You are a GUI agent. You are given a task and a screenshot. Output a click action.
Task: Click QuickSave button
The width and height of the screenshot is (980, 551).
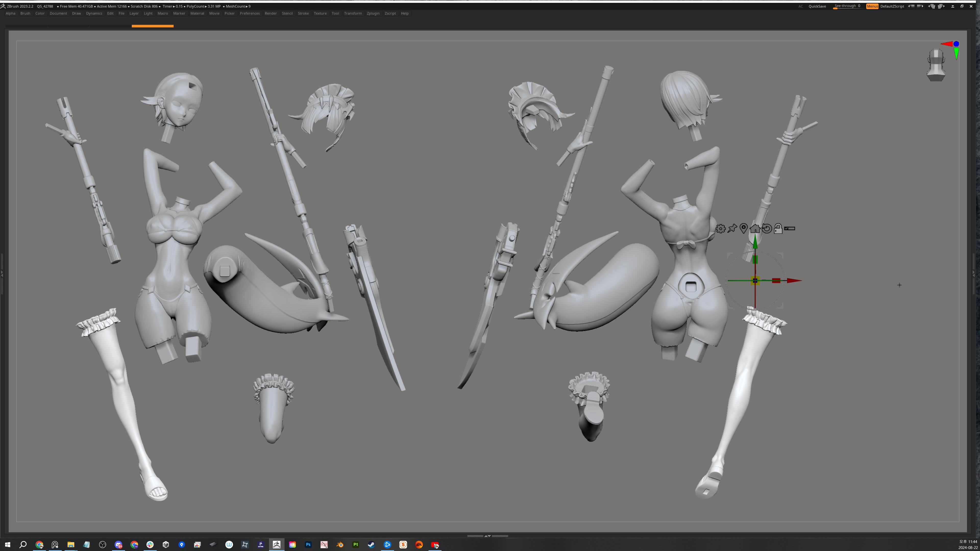coord(817,6)
